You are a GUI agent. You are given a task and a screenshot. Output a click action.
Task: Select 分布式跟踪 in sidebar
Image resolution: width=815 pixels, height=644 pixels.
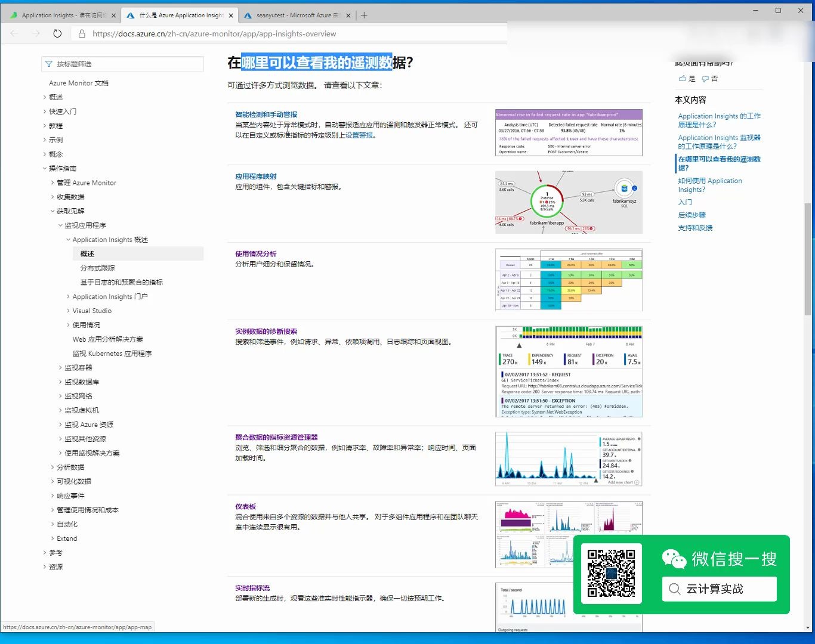pyautogui.click(x=98, y=268)
